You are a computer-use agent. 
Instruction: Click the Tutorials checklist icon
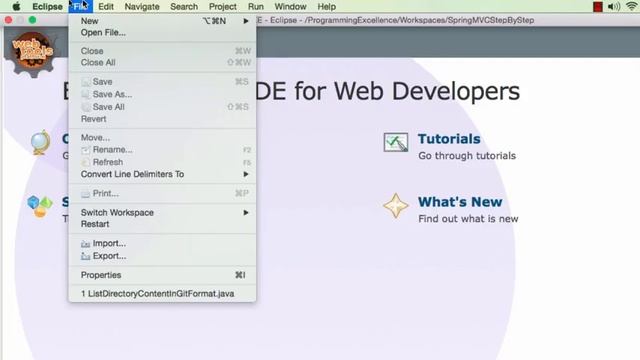pyautogui.click(x=396, y=142)
